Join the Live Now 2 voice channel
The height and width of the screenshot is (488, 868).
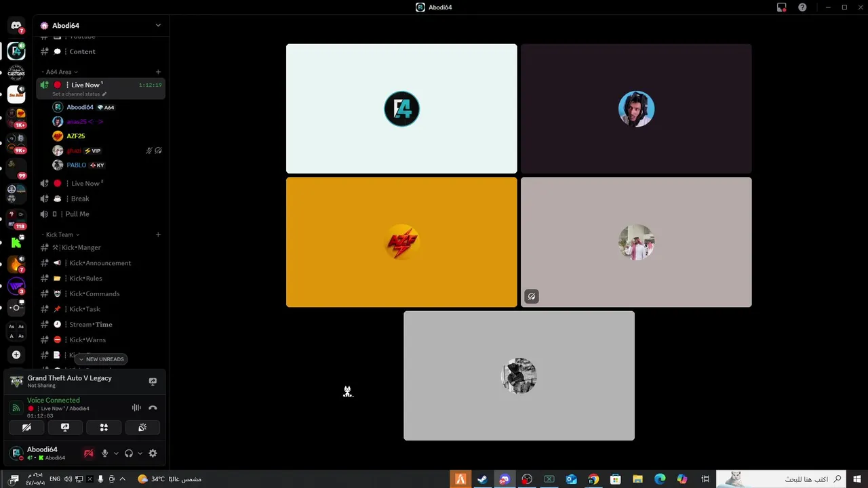tap(100, 184)
